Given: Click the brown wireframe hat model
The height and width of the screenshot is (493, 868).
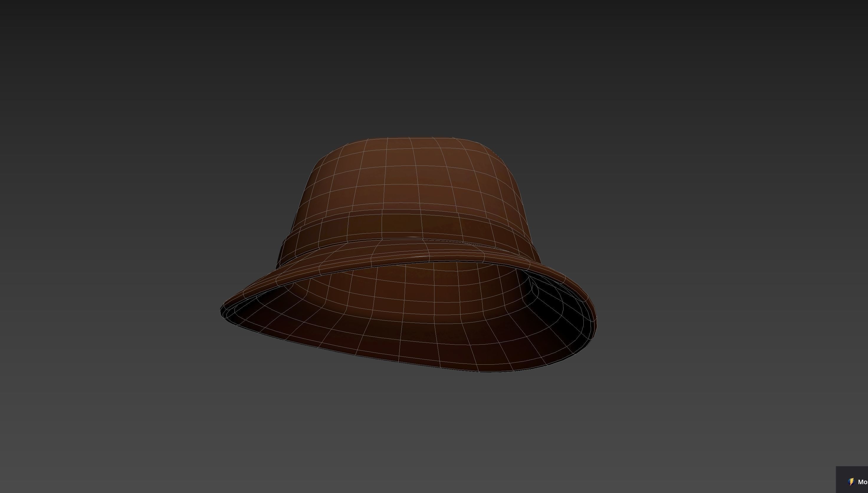Looking at the screenshot, I should (x=408, y=255).
